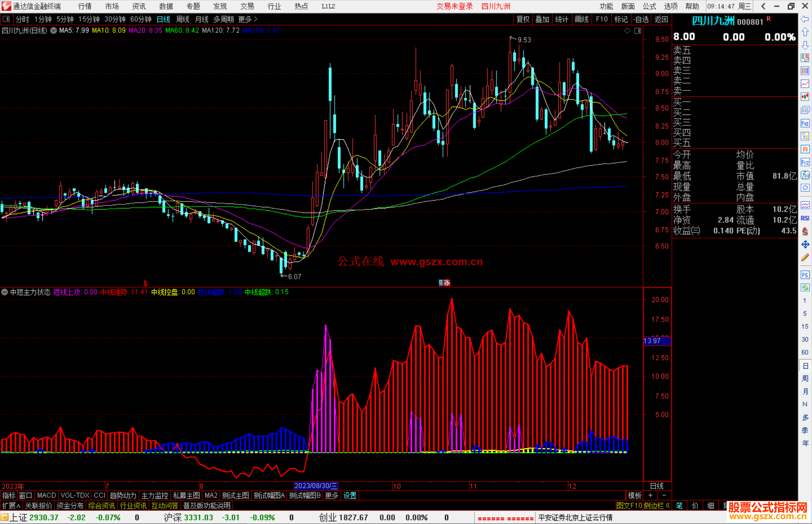
Task: Open the formula f(x) sidebar icon
Action: pos(805,175)
